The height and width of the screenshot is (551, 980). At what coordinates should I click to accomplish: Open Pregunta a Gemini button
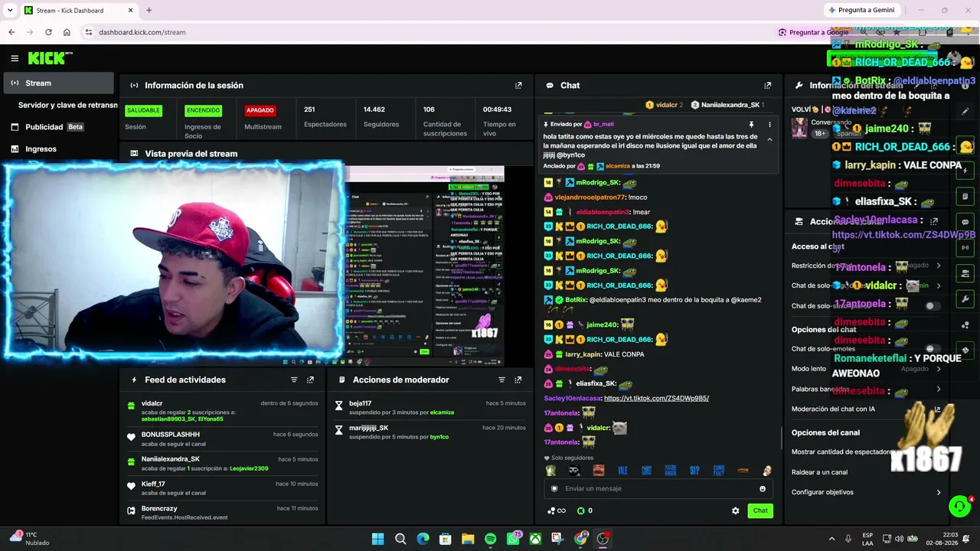pyautogui.click(x=861, y=10)
